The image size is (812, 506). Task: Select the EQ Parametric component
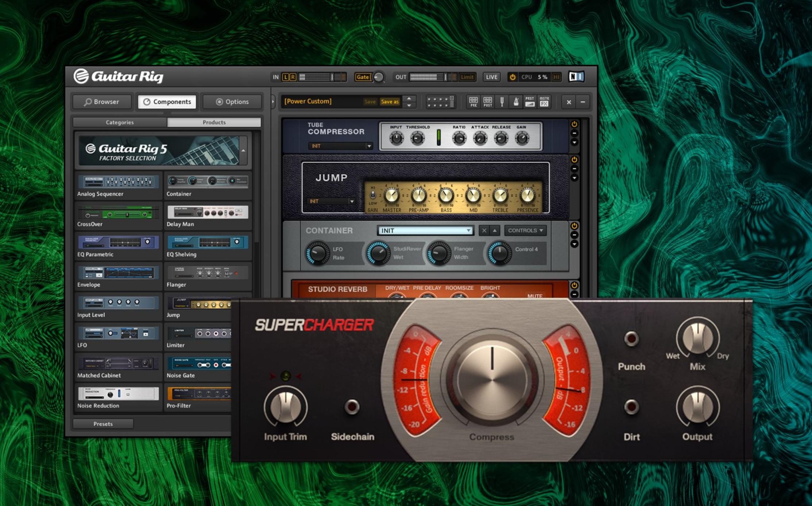click(x=118, y=247)
